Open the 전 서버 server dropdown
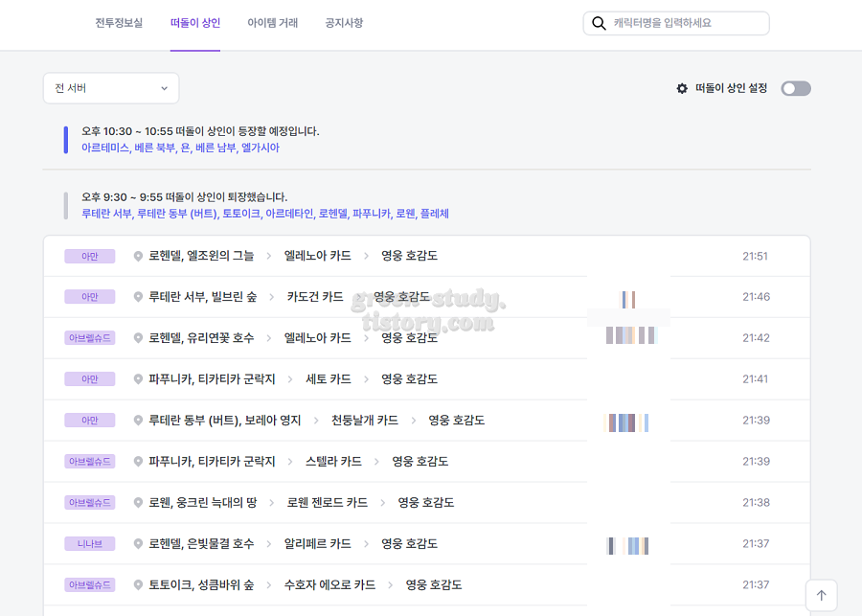Screen dimensions: 862x616 [x=111, y=88]
